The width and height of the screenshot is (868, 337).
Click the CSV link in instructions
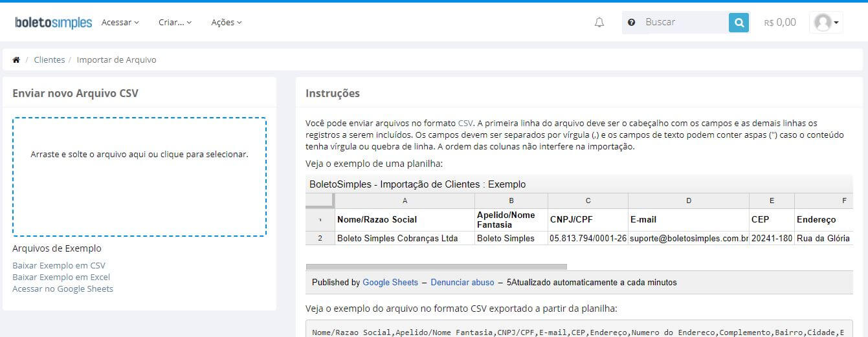[465, 123]
